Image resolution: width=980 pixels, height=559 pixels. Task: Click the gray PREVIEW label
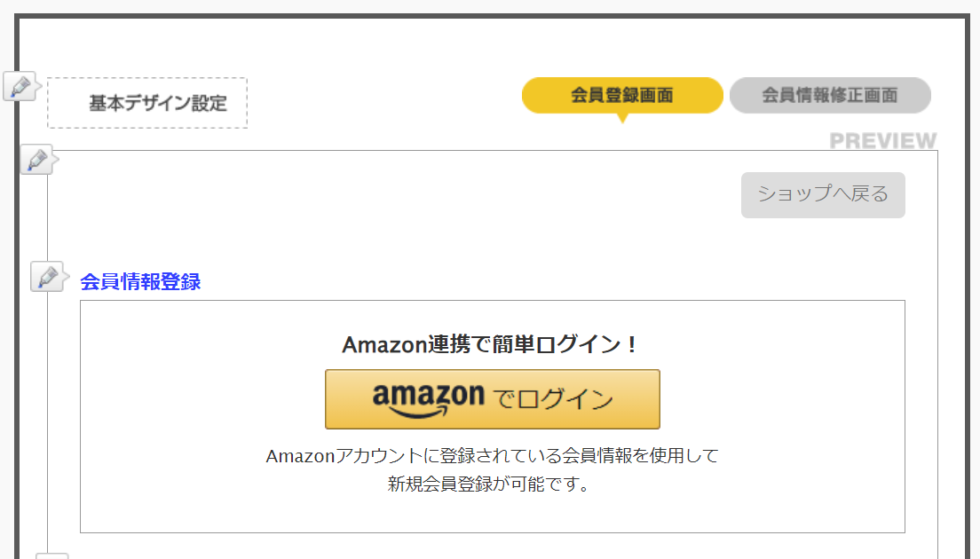pyautogui.click(x=882, y=141)
